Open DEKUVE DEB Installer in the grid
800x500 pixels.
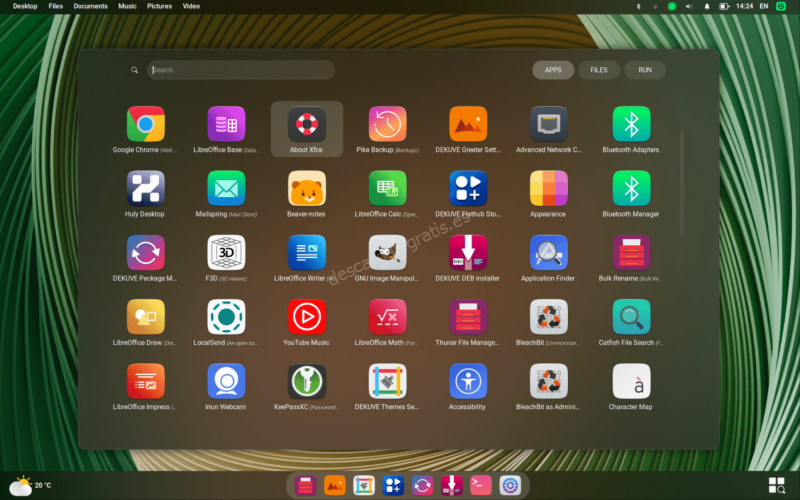pyautogui.click(x=468, y=253)
